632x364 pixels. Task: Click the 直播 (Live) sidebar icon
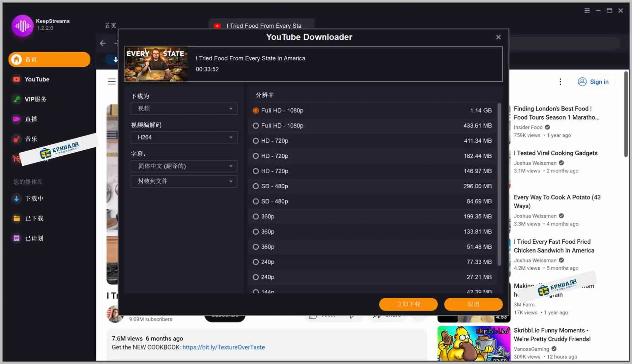pos(31,119)
